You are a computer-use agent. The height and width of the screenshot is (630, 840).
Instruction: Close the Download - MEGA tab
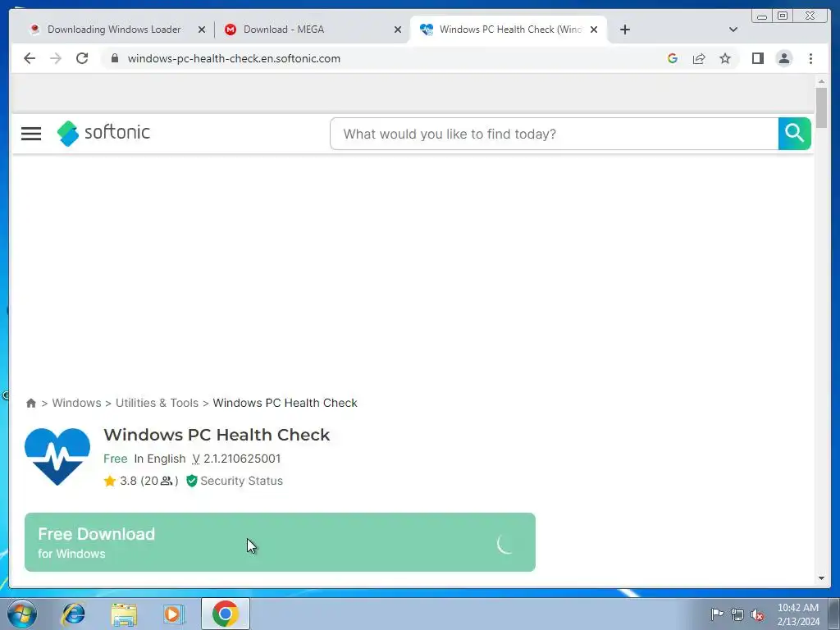[398, 30]
